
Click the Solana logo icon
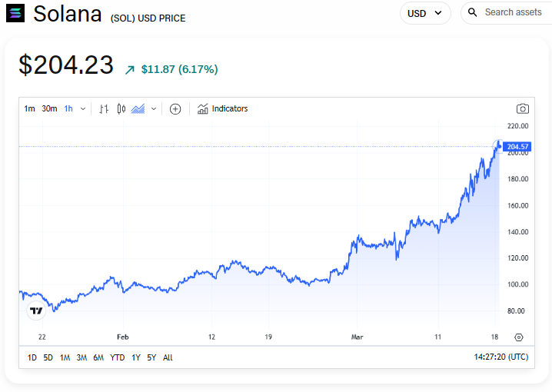(x=15, y=13)
